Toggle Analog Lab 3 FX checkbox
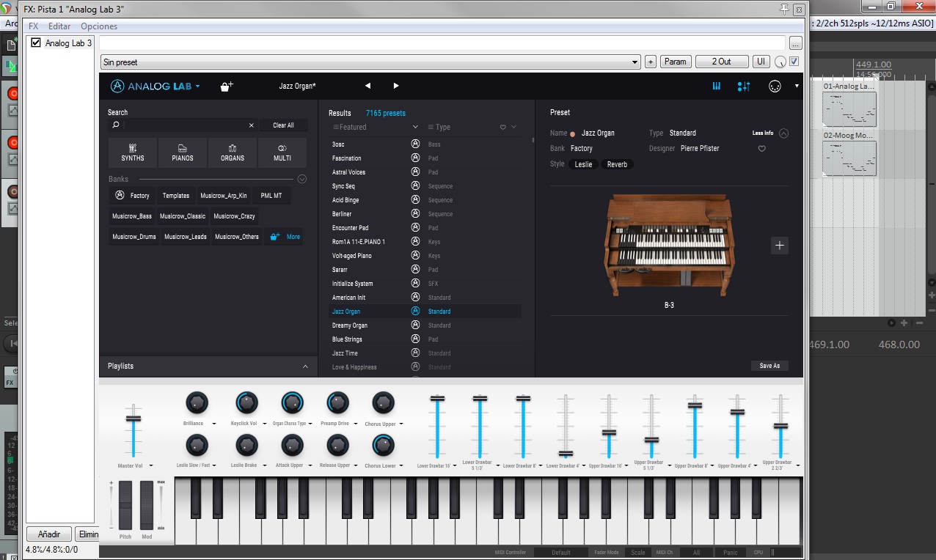Screen dimensions: 936x560 tap(35, 43)
